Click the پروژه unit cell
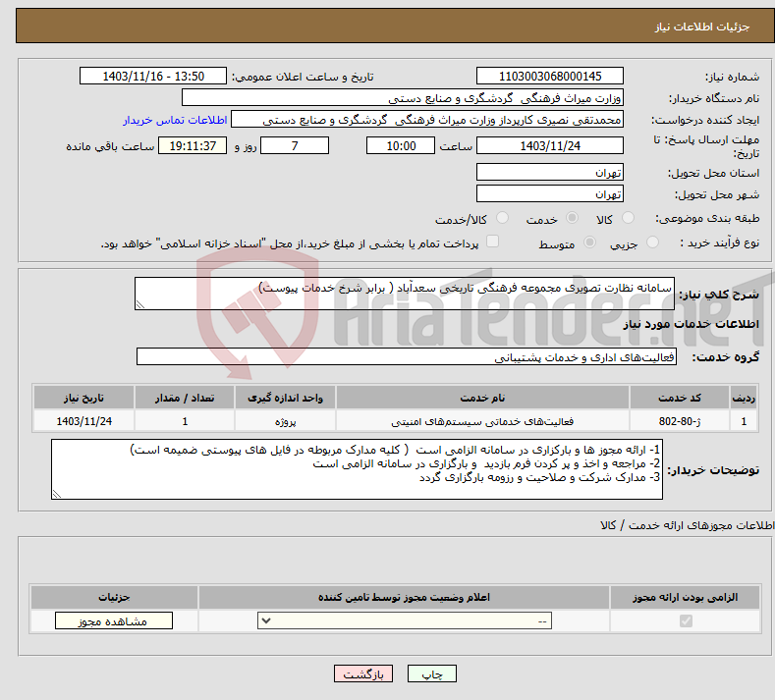The image size is (775, 700). (x=285, y=421)
